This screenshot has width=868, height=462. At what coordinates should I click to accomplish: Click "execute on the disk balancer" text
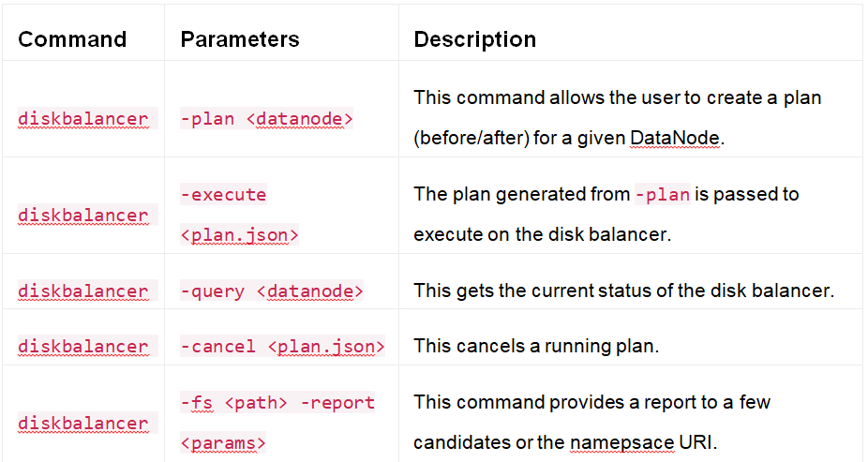coord(543,234)
